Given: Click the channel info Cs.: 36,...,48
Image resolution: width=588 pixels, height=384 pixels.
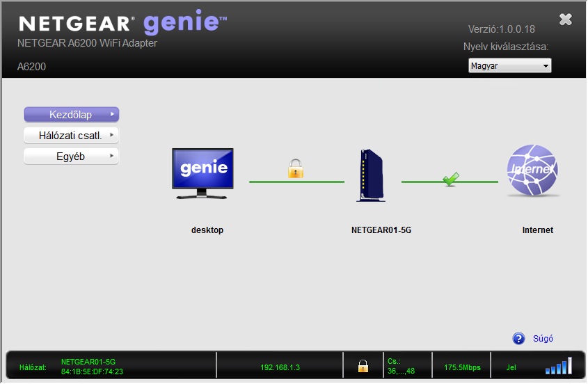Looking at the screenshot, I should click(401, 367).
